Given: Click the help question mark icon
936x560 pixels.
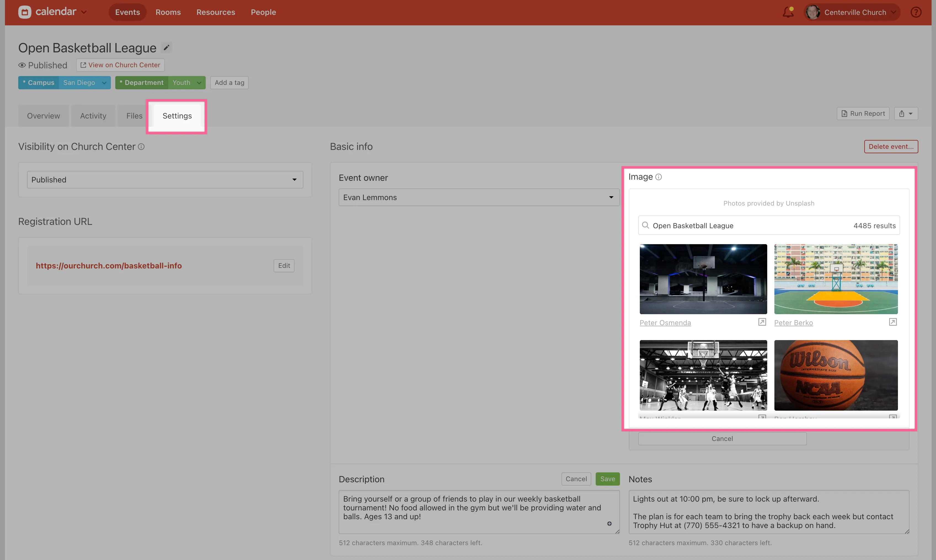Looking at the screenshot, I should [x=916, y=12].
